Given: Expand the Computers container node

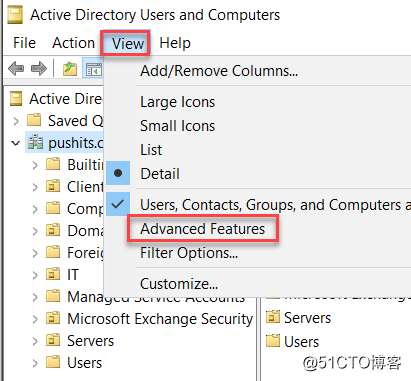Looking at the screenshot, I should (35, 209).
